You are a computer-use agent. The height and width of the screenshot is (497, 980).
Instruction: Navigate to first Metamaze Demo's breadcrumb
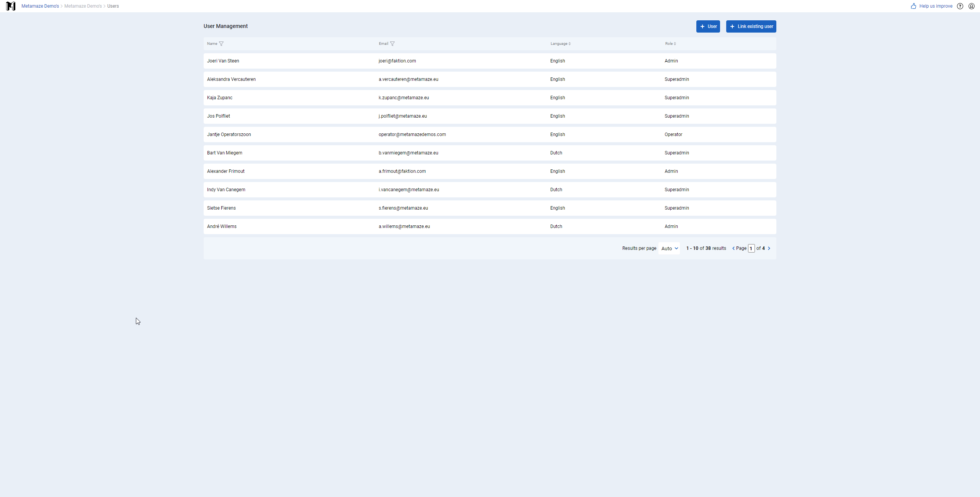(40, 6)
